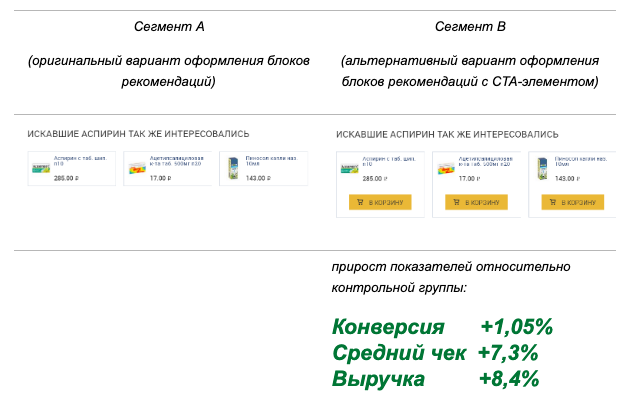Screen dimensions: 630x408
Task: Click the Конверсия +1,05% result line
Action: point(441,327)
